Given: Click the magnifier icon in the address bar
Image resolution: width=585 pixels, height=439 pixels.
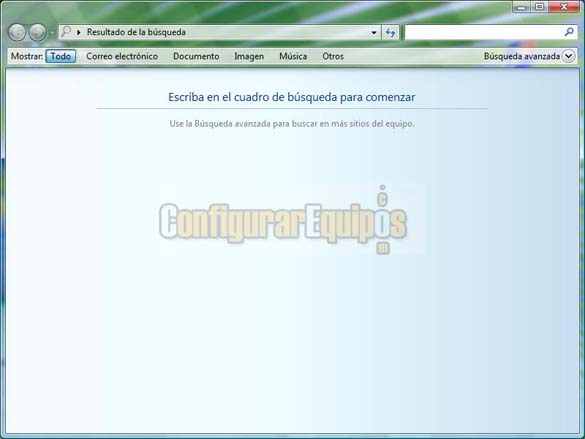Looking at the screenshot, I should 66,31.
